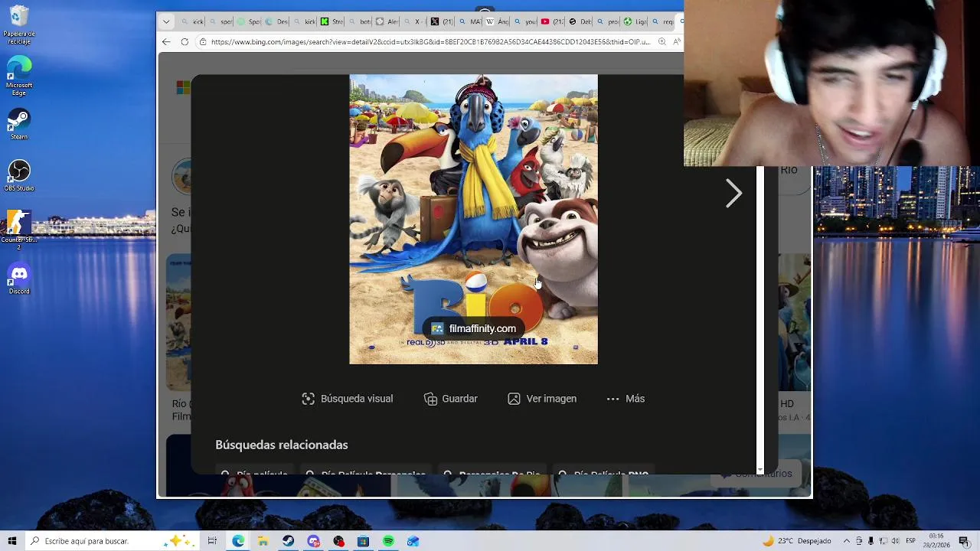Image resolution: width=980 pixels, height=551 pixels.
Task: Click the scrollbar down arrow in viewer
Action: [760, 469]
